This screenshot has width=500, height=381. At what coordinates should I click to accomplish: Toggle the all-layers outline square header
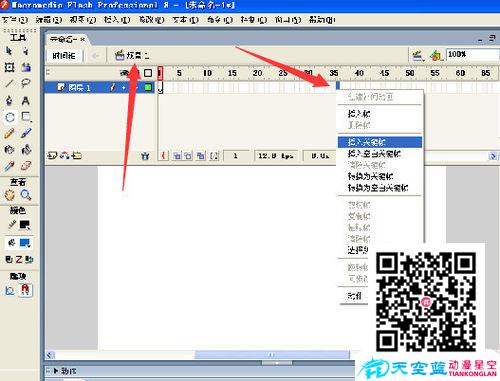point(148,73)
